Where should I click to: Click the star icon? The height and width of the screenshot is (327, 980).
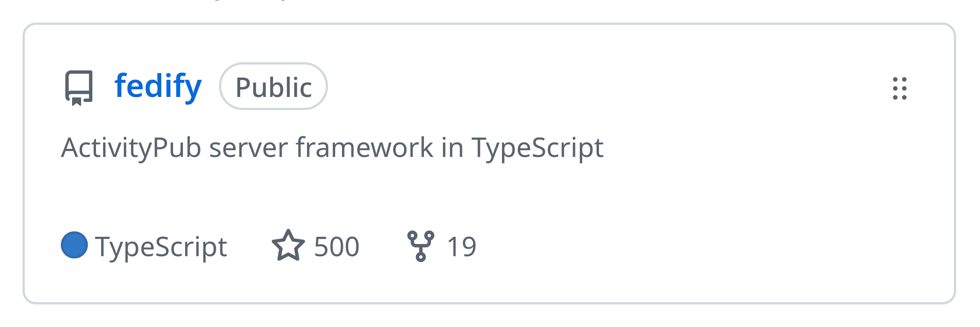coord(288,246)
